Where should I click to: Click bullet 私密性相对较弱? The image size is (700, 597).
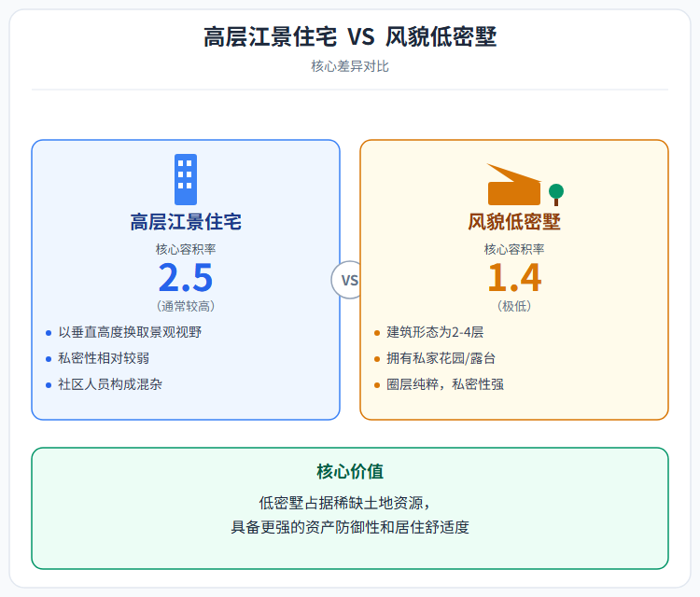tap(104, 358)
